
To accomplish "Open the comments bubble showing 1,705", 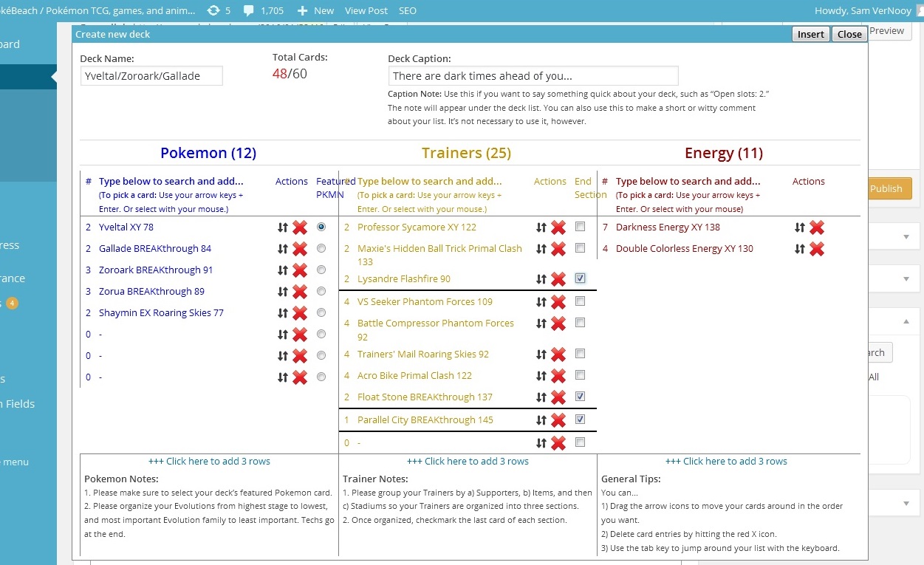I will 263,10.
